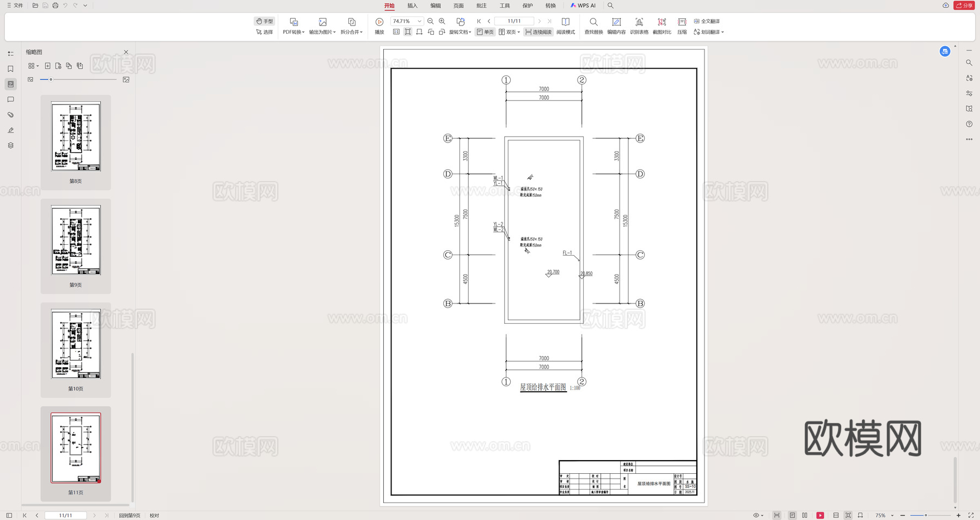Select the page 10 thumbnail
Image resolution: width=980 pixels, height=520 pixels.
76,344
